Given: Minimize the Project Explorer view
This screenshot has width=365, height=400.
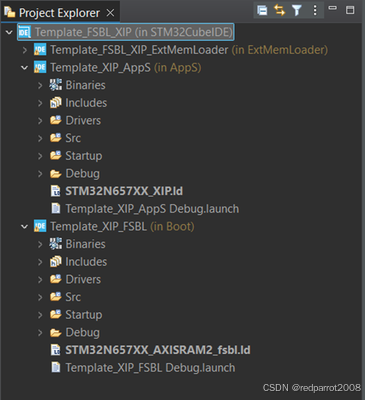Looking at the screenshot, I should pyautogui.click(x=332, y=8).
